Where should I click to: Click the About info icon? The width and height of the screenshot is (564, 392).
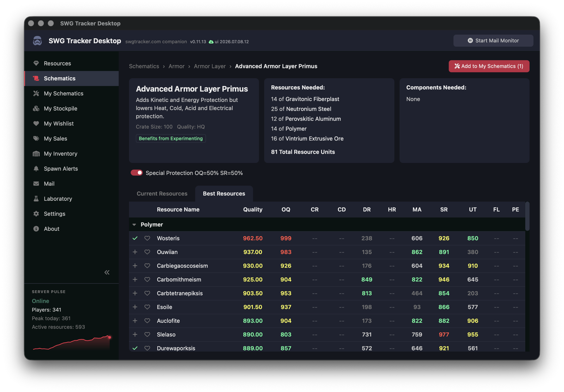click(x=36, y=229)
